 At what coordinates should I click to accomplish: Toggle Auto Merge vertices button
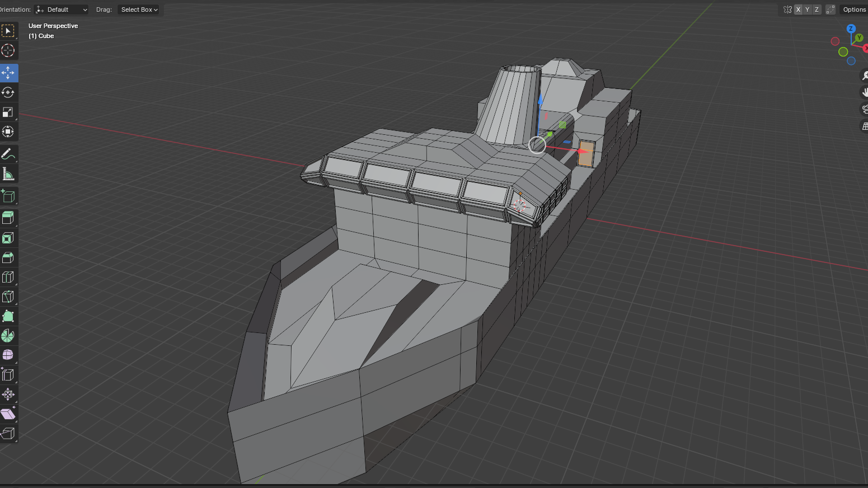[x=831, y=10]
